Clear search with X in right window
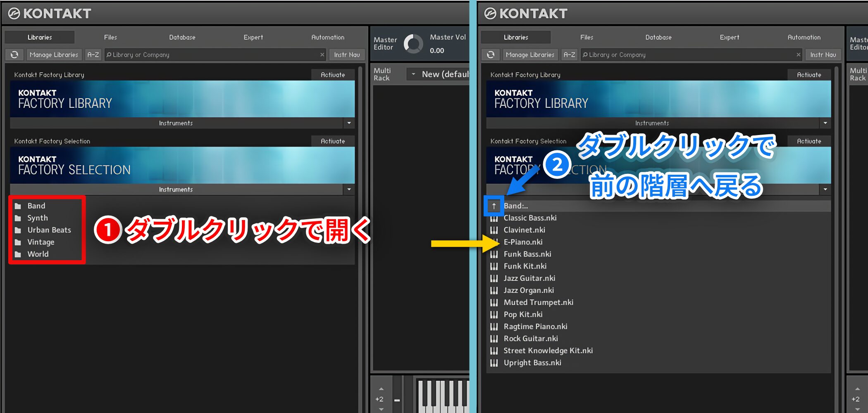The height and width of the screenshot is (413, 868). (x=798, y=55)
